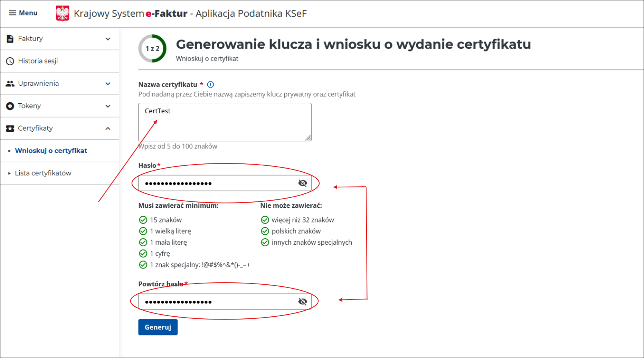The image size is (644, 358).
Task: Open the info tooltip next to Nazwa certyfikatu
Action: click(210, 84)
